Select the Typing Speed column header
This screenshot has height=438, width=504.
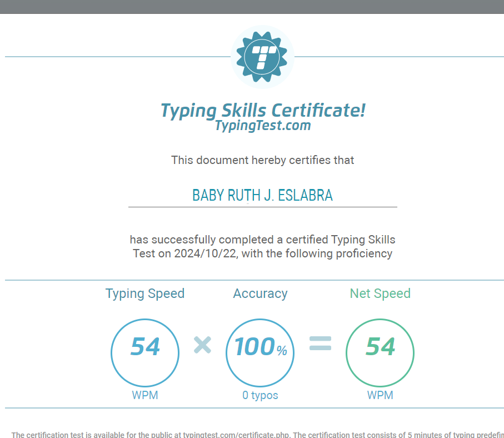pos(145,293)
